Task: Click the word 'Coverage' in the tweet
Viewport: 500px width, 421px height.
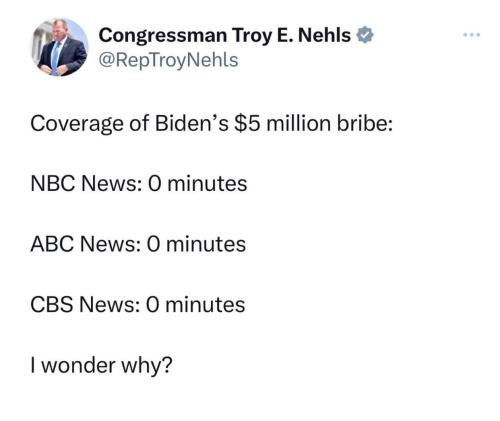Action: tap(77, 124)
